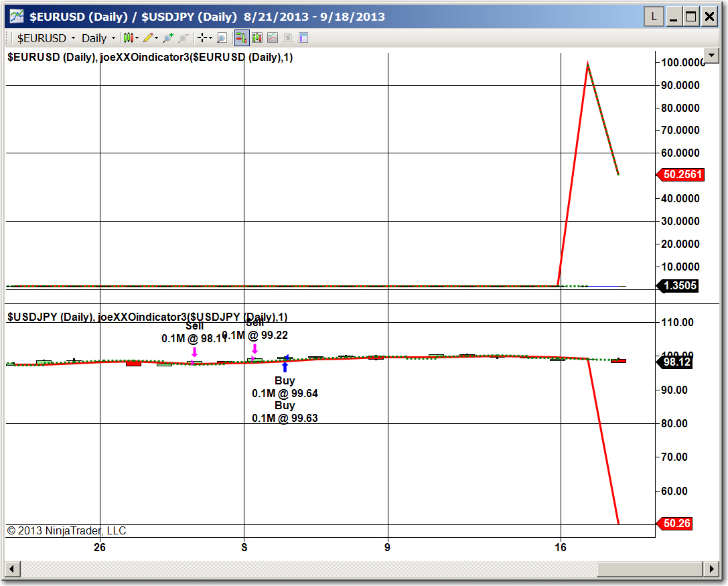Click the L link button in title bar
Viewport: 728px width, 586px height.
[x=654, y=17]
